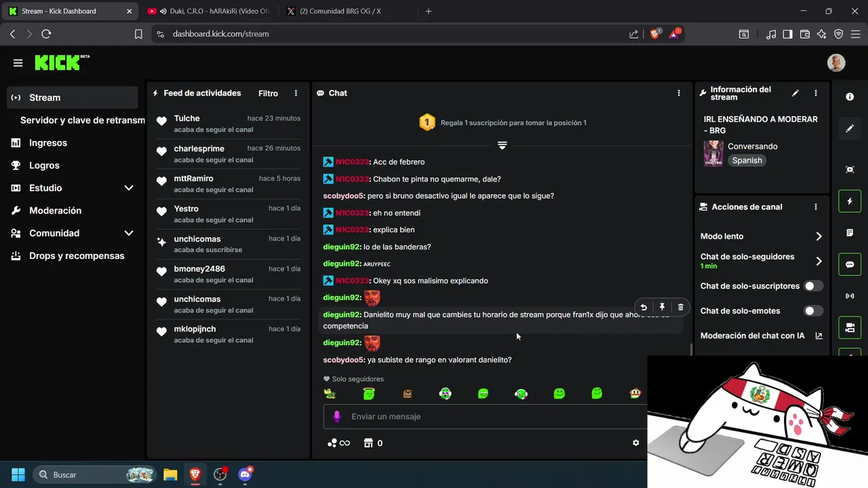
Task: Open options menu of Información del stream panel
Action: (816, 94)
